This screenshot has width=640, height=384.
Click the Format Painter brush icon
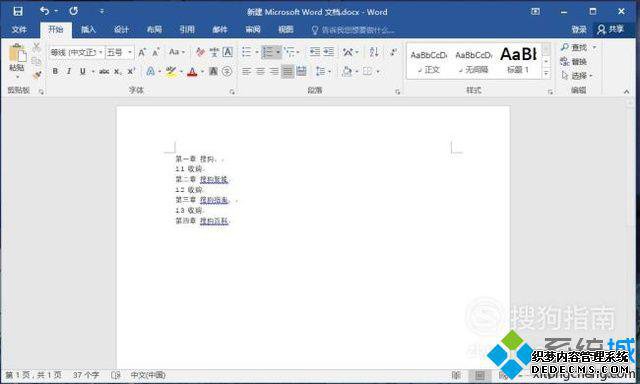coord(37,75)
